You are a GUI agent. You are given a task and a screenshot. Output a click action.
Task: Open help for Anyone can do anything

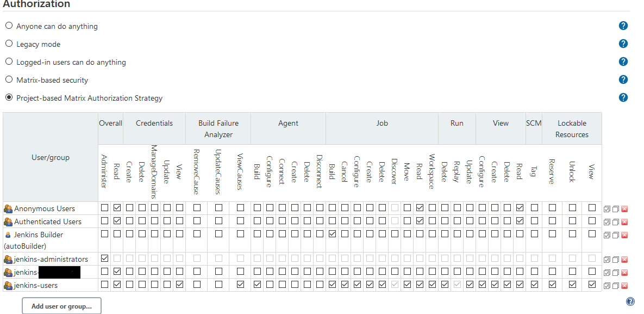point(623,26)
